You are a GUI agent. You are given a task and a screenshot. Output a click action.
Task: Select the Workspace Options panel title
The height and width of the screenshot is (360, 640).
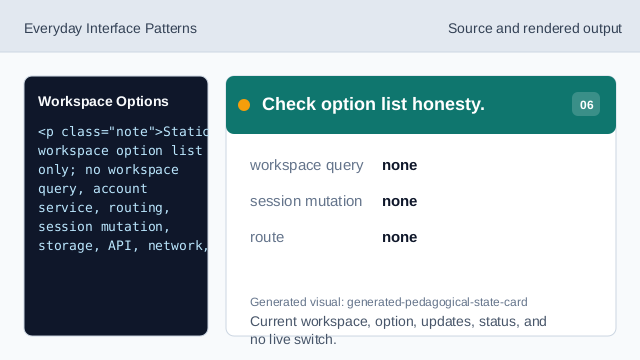click(103, 101)
